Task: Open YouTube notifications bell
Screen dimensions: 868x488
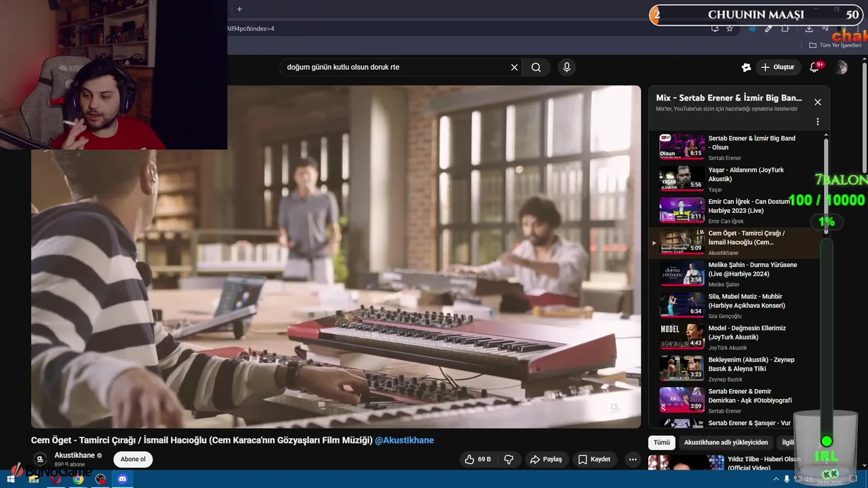Action: (815, 67)
